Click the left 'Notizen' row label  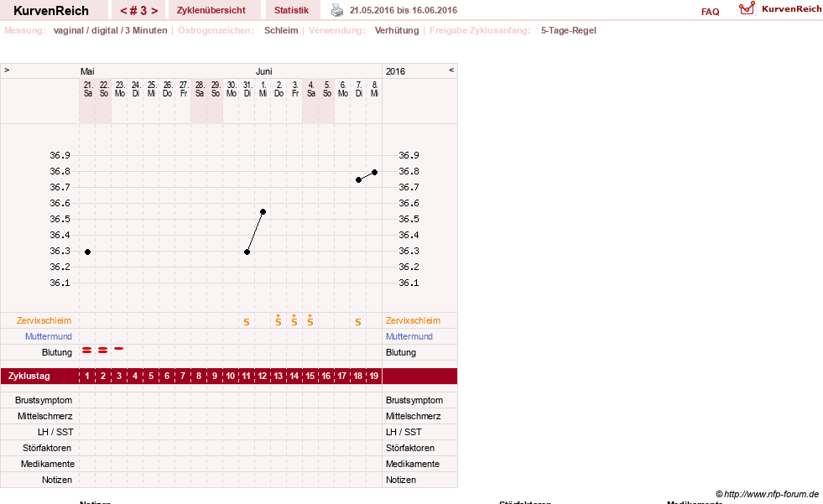point(57,480)
